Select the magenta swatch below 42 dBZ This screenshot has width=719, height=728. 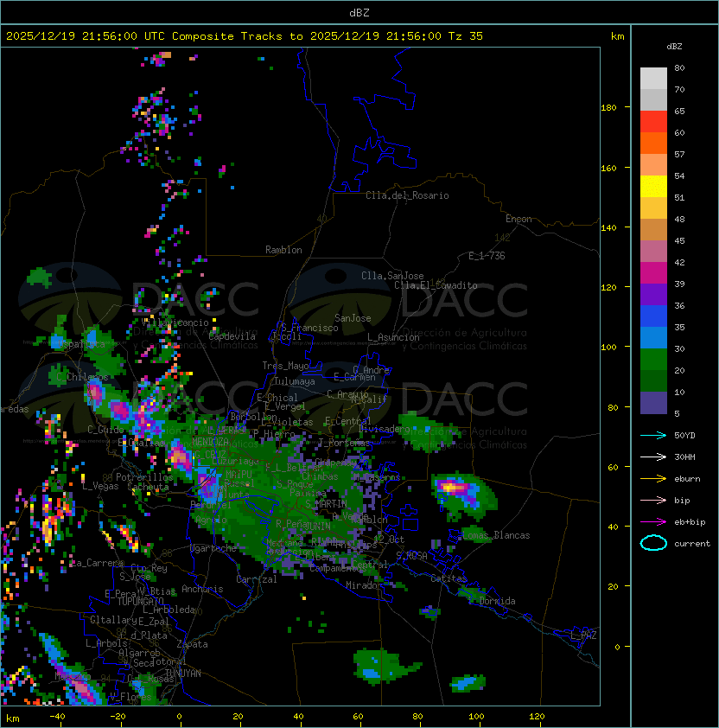coord(653,273)
